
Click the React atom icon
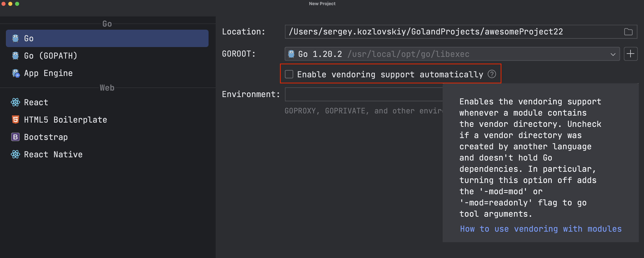(15, 102)
